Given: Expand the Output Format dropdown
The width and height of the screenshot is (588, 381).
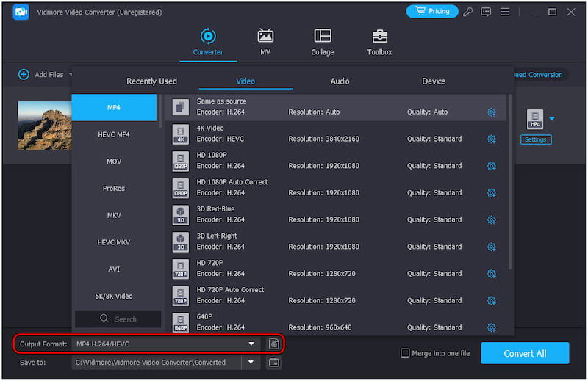Looking at the screenshot, I should tap(251, 344).
